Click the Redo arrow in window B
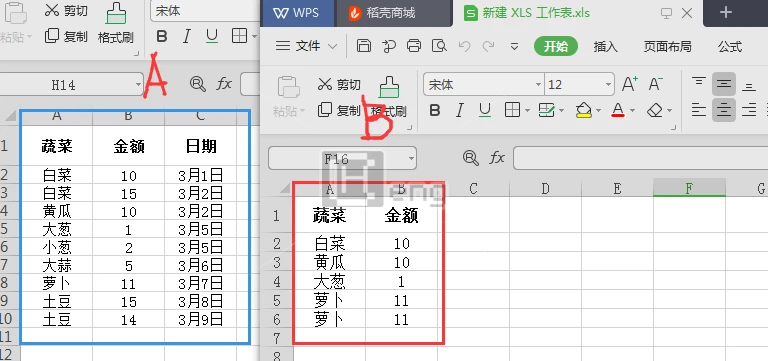 488,47
